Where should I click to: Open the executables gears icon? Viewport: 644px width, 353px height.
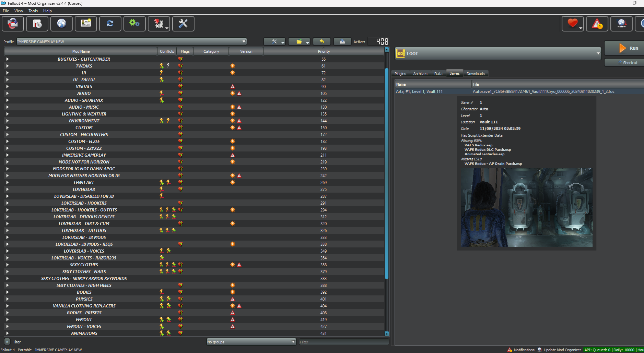tap(134, 24)
